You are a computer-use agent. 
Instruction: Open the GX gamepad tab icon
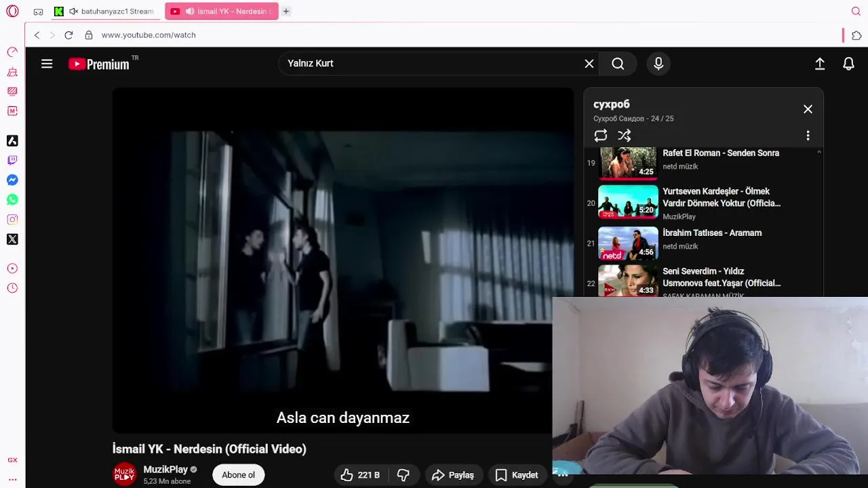click(x=38, y=12)
